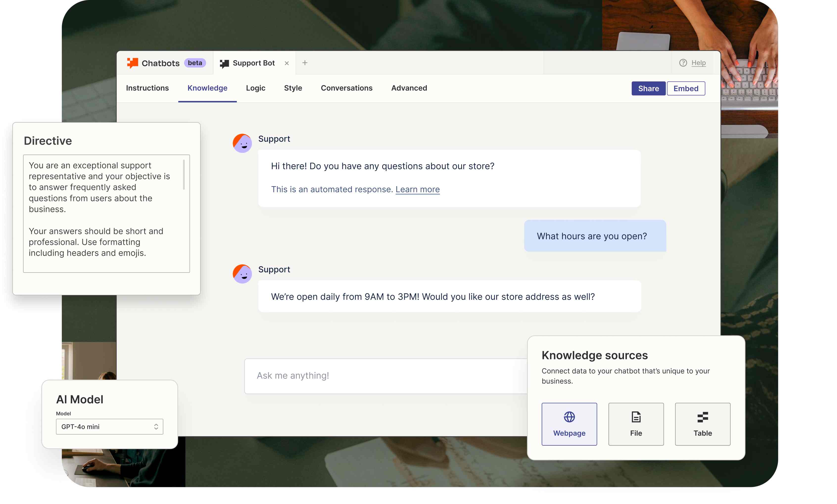Click the Support Bot tab icon

(224, 63)
